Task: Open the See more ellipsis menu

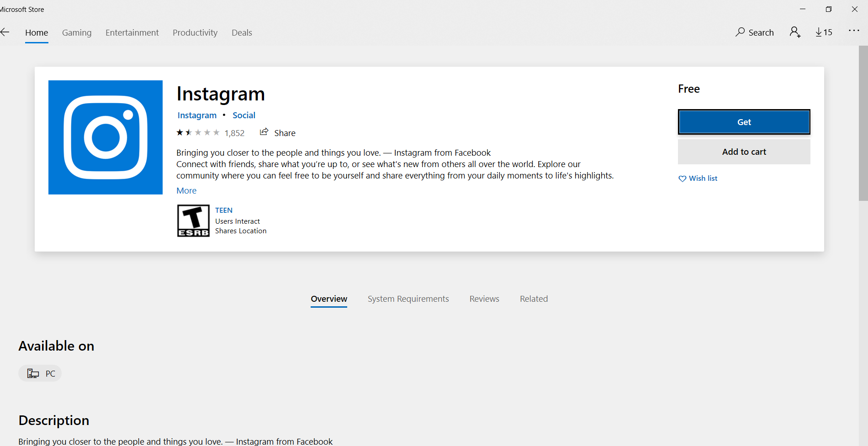Action: 853,32
